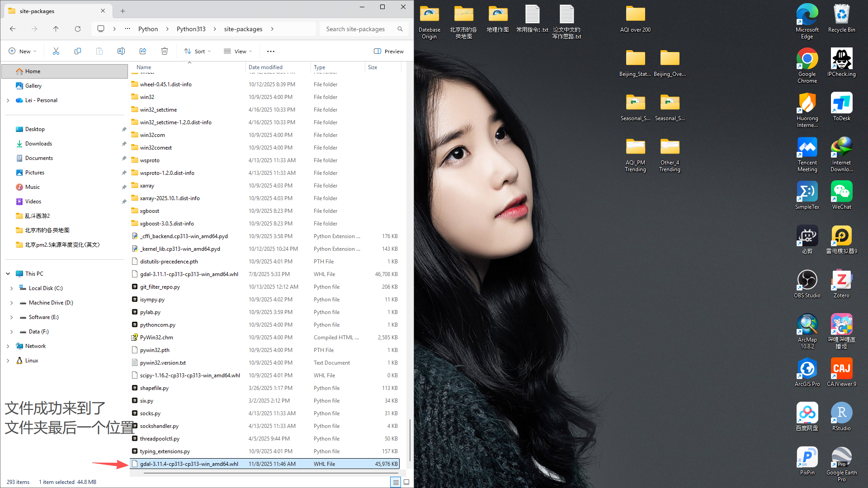The image size is (868, 488).
Task: Open the Sort dropdown menu
Action: pos(198,52)
